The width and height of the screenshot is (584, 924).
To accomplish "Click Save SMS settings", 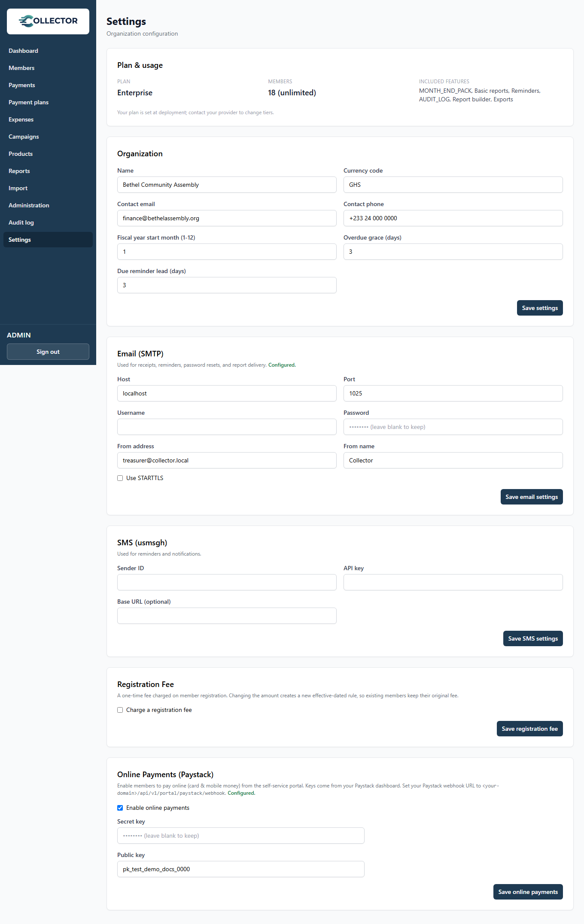I will pos(533,638).
